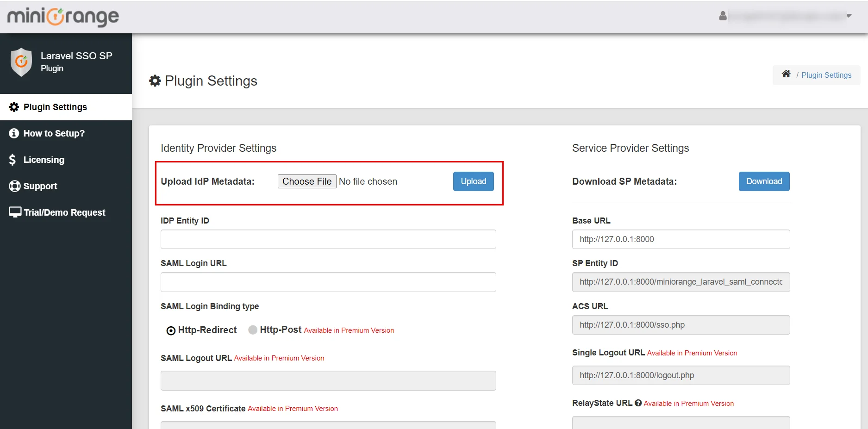The image size is (868, 429).
Task: Click the user profile icon
Action: [723, 16]
